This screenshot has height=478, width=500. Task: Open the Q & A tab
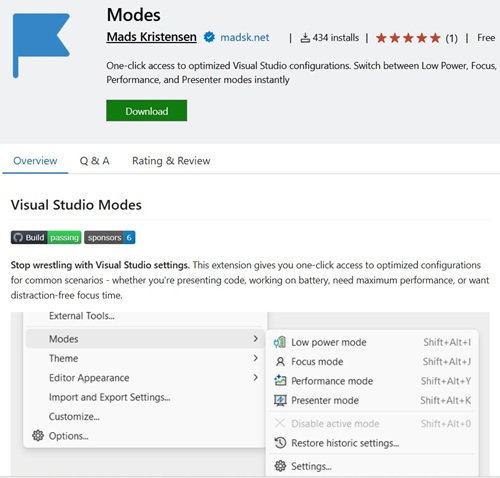94,161
